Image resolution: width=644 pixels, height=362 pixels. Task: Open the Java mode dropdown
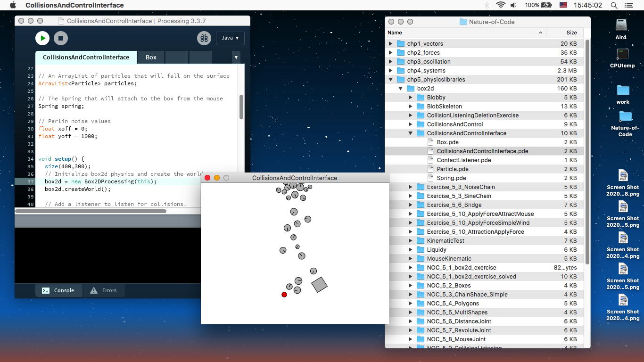230,38
